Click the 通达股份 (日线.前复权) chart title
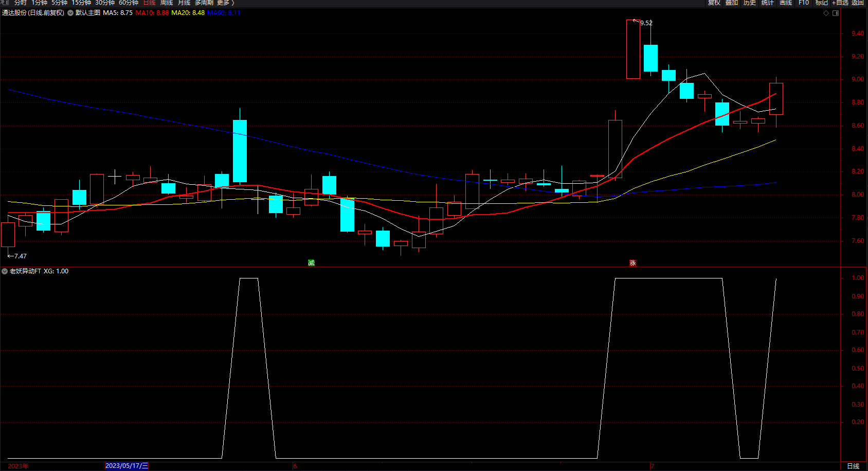The height and width of the screenshot is (471, 868). point(33,13)
